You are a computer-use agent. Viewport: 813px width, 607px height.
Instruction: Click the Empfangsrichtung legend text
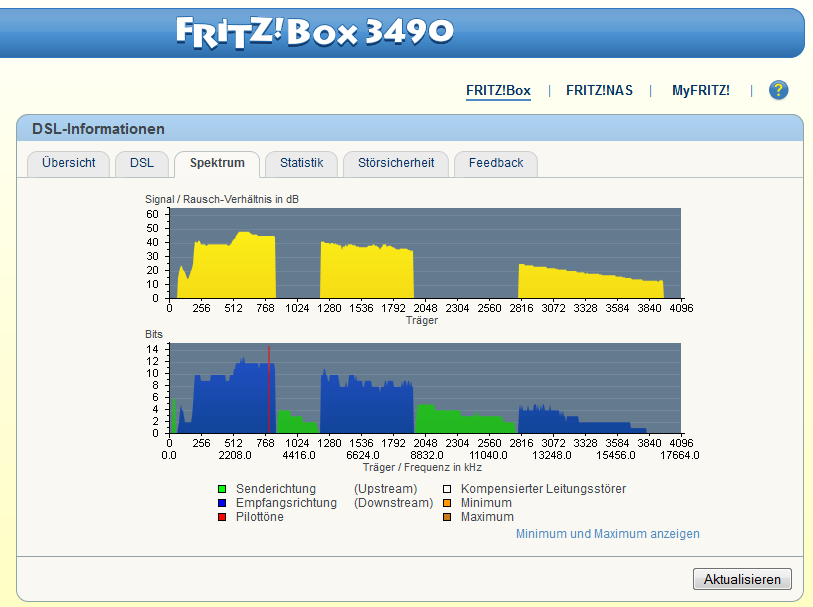[x=286, y=503]
